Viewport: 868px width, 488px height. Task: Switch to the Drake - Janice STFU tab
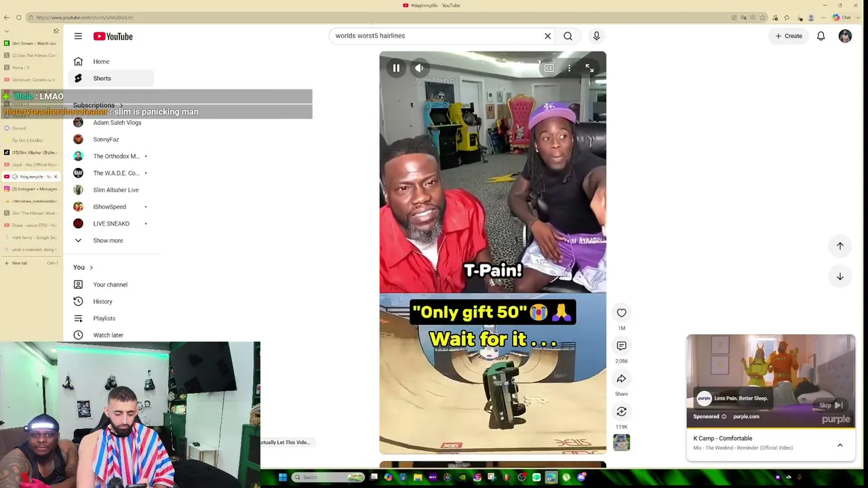[31, 226]
